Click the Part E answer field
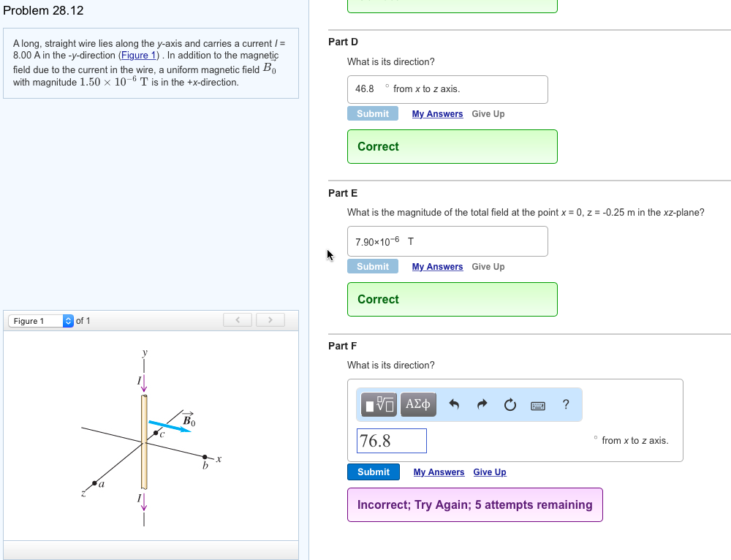This screenshot has width=731, height=560. [447, 241]
